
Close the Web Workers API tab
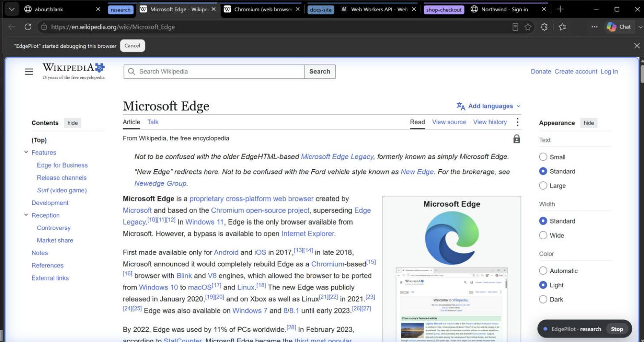pyautogui.click(x=414, y=9)
